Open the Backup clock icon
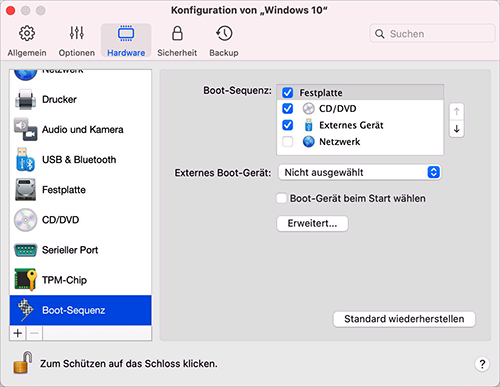This screenshot has width=500, height=387. coord(224,33)
